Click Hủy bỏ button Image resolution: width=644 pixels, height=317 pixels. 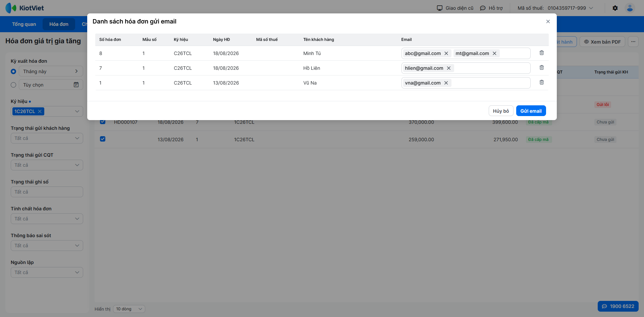(x=501, y=111)
